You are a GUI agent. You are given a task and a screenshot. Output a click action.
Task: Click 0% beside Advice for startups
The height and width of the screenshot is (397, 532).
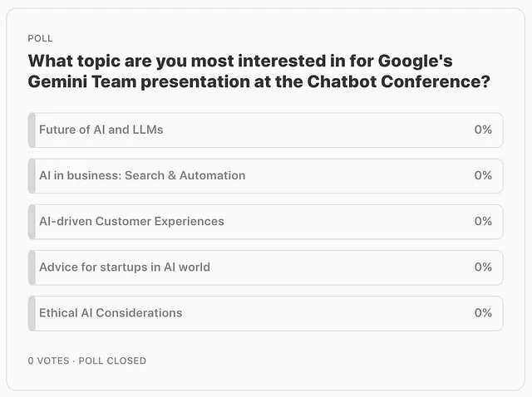tap(483, 267)
